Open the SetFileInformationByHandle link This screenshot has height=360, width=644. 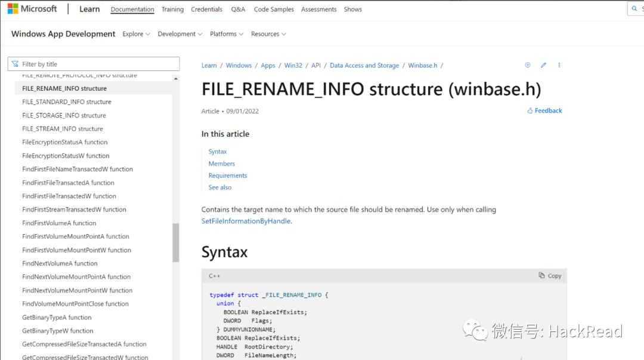246,221
